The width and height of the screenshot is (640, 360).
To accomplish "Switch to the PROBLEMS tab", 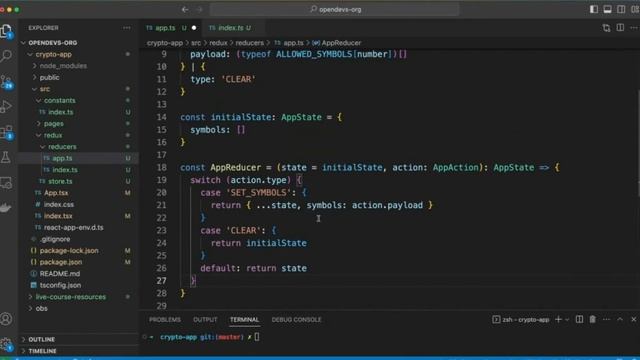I will pos(165,320).
